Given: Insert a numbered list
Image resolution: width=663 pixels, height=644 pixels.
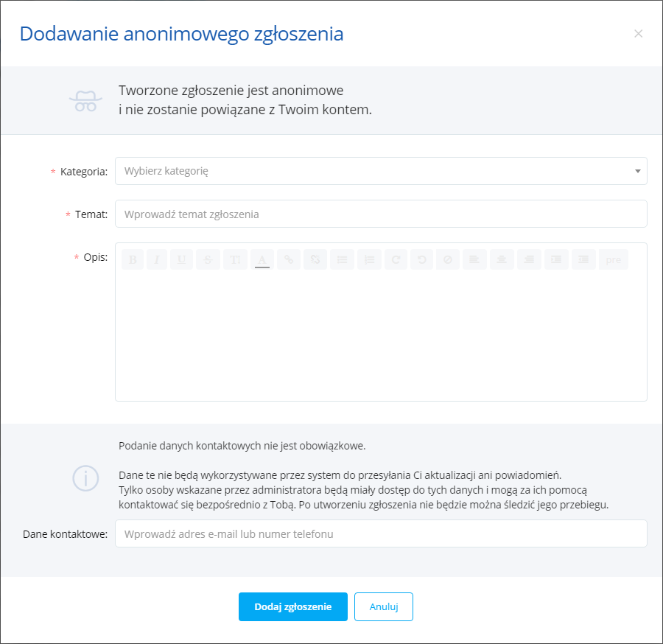Looking at the screenshot, I should [x=369, y=259].
